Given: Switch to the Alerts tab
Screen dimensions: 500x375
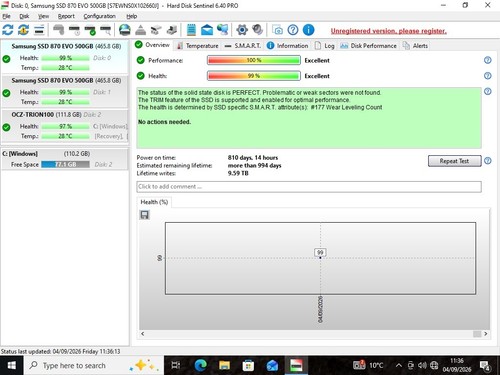Looking at the screenshot, I should 415,46.
